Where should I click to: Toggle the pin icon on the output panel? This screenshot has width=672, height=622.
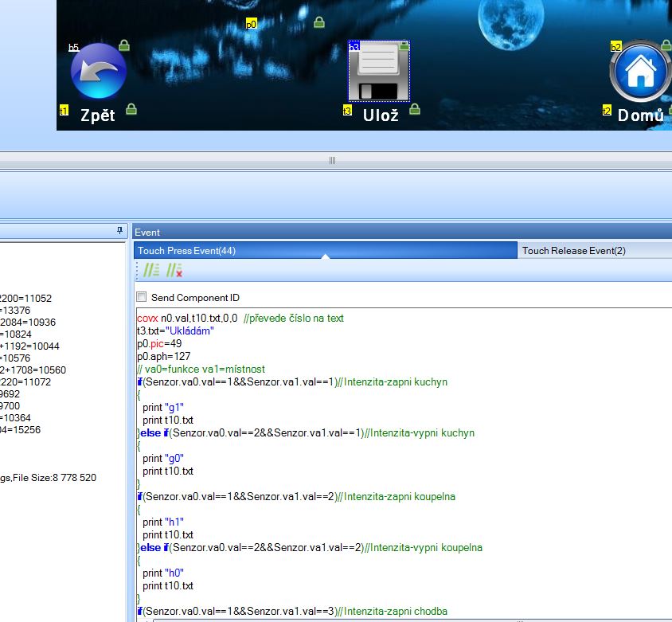pyautogui.click(x=120, y=231)
